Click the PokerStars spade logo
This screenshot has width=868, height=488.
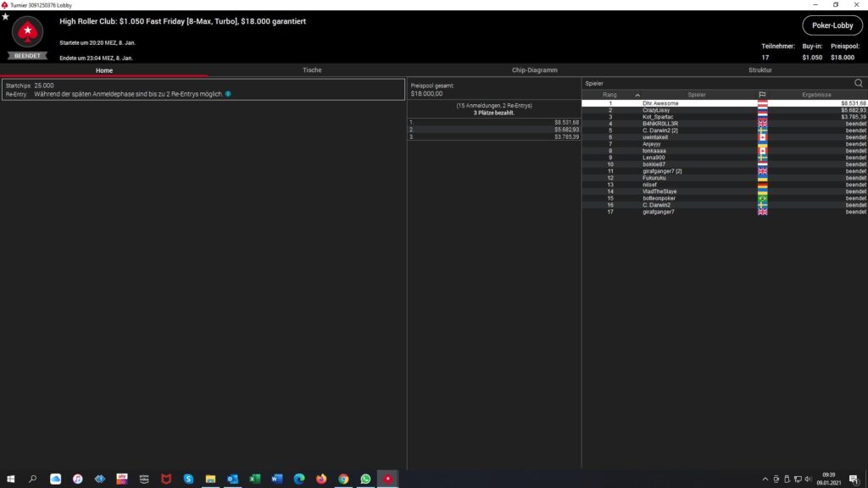click(27, 33)
